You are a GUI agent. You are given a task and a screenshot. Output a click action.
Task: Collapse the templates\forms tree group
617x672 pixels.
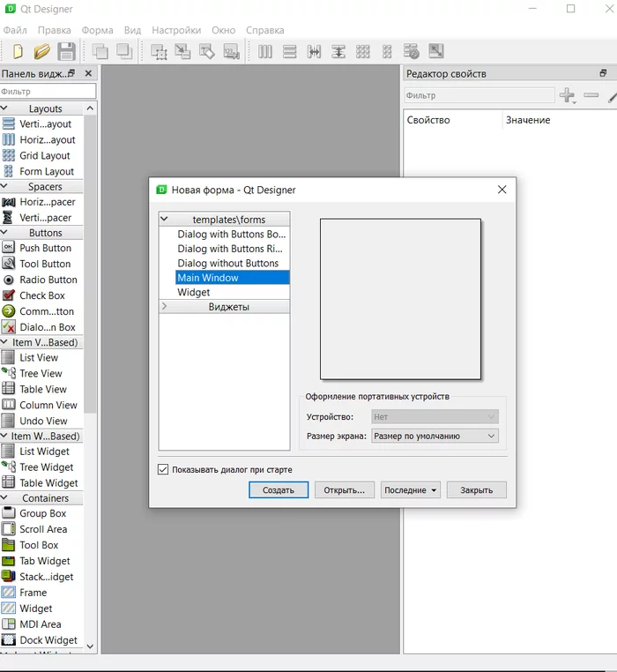pos(164,219)
